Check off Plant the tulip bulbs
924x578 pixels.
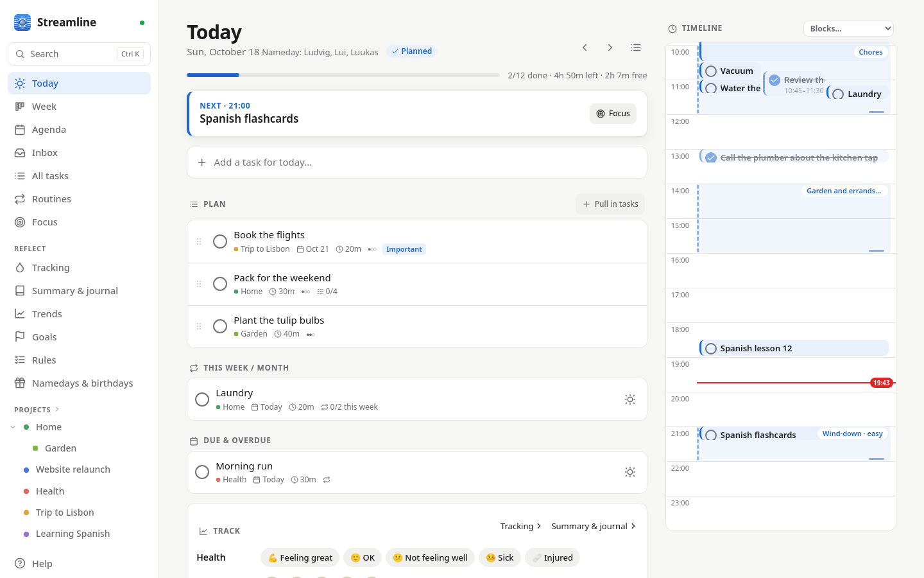click(220, 326)
